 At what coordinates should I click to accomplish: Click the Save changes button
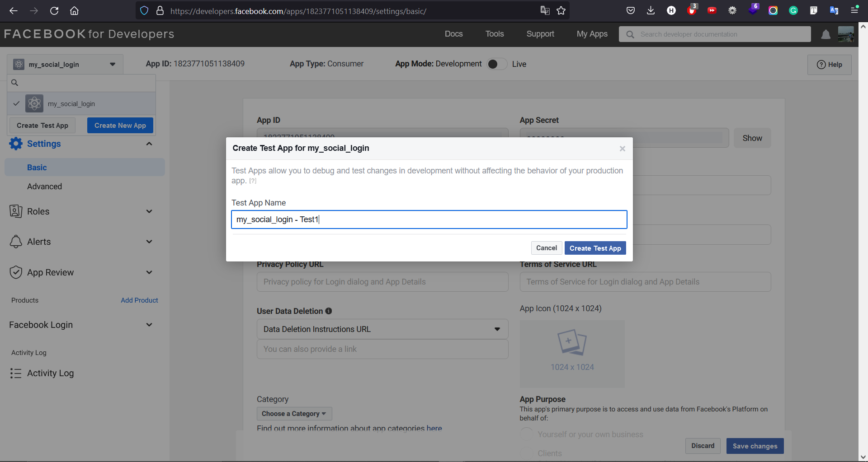click(755, 446)
